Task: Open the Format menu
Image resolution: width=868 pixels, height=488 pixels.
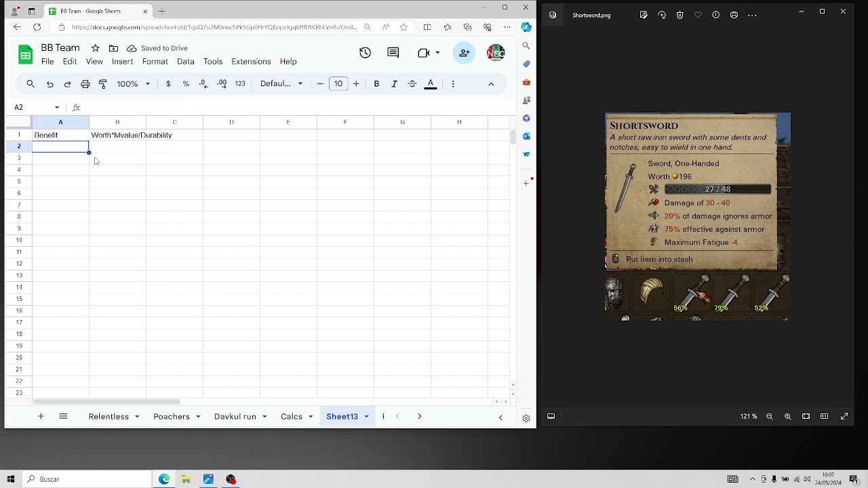Action: (155, 62)
